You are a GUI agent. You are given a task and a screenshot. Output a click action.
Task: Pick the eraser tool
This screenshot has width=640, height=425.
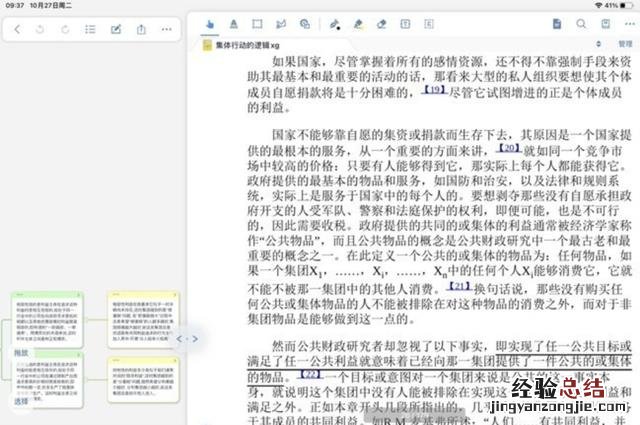click(381, 24)
